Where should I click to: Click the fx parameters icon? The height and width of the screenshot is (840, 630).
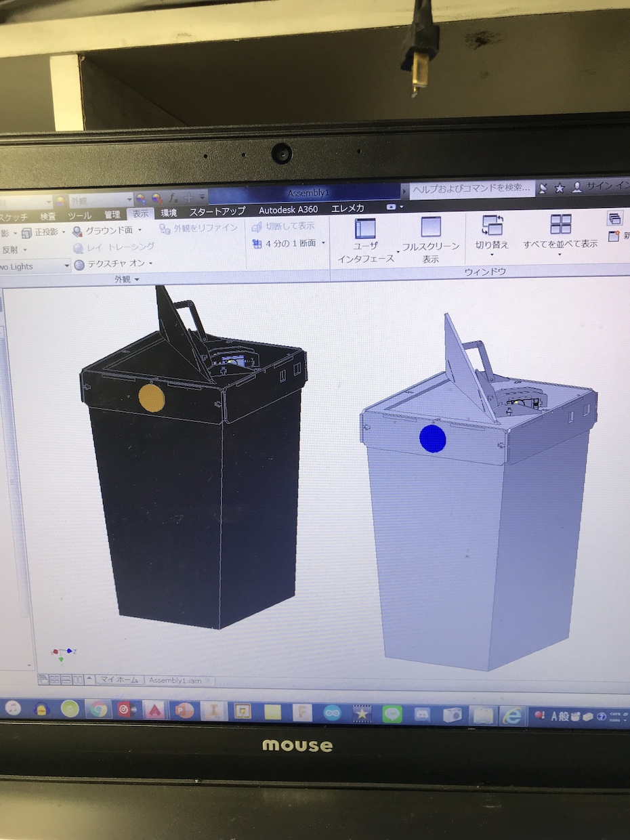click(x=173, y=198)
